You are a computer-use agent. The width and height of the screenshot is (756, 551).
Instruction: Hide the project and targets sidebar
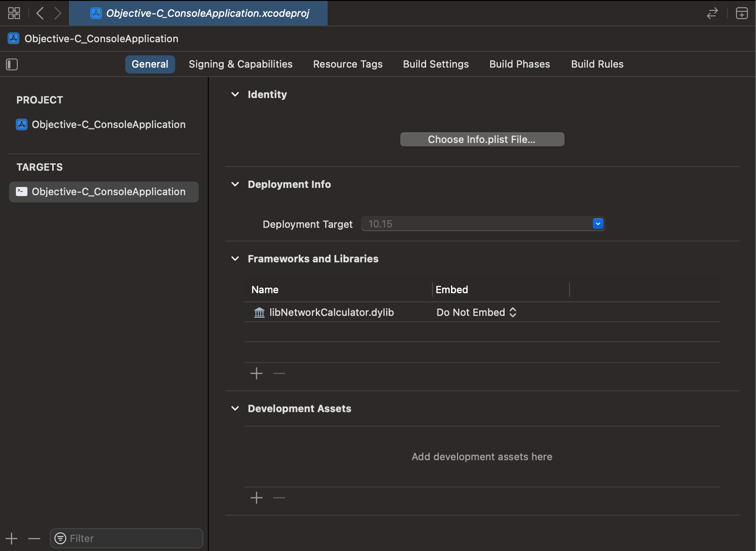point(12,64)
